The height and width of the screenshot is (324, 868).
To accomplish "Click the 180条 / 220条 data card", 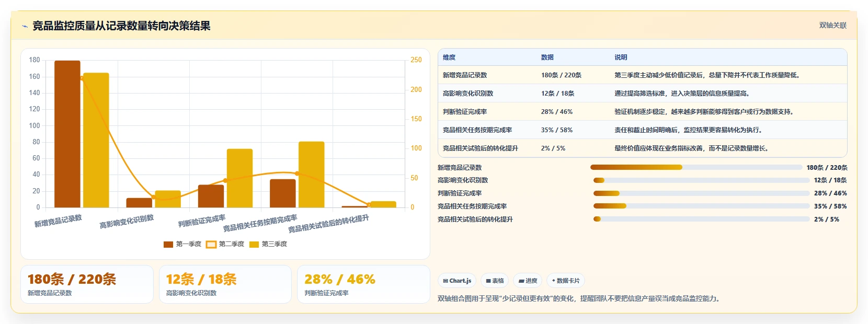I will (87, 284).
